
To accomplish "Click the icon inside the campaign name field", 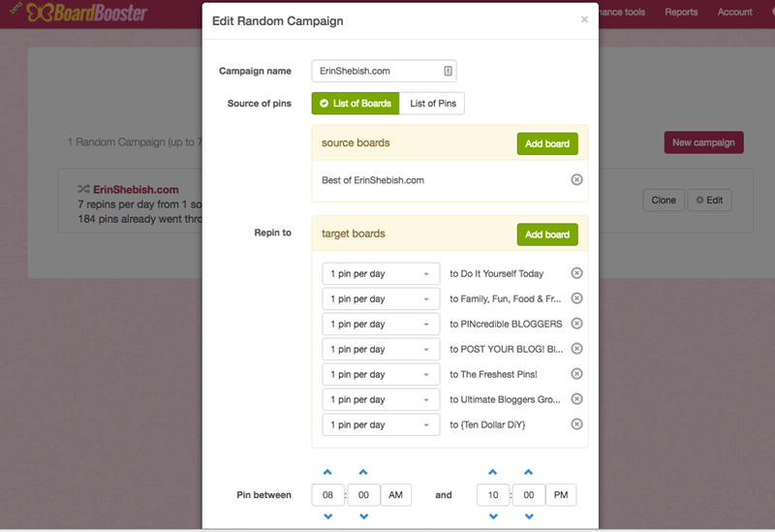I will tap(448, 71).
